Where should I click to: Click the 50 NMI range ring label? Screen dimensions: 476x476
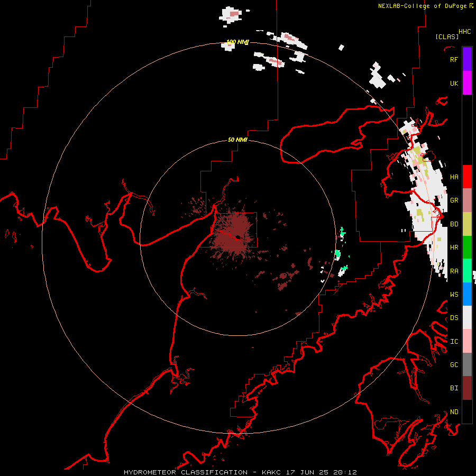pos(237,140)
